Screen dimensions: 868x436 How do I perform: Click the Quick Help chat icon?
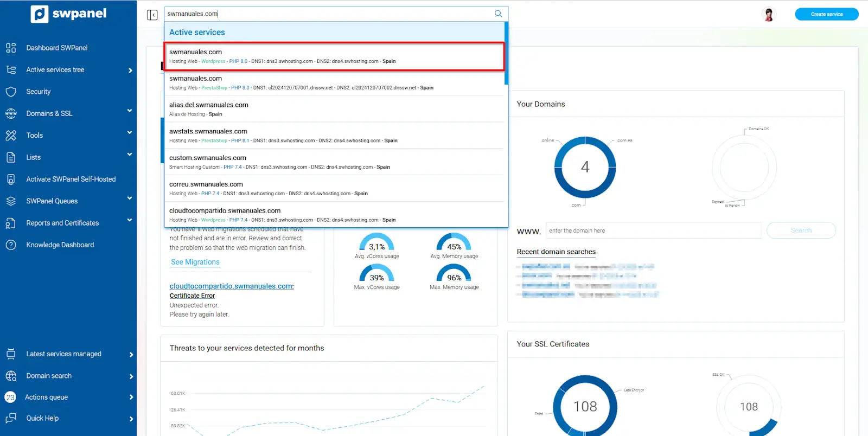point(11,418)
